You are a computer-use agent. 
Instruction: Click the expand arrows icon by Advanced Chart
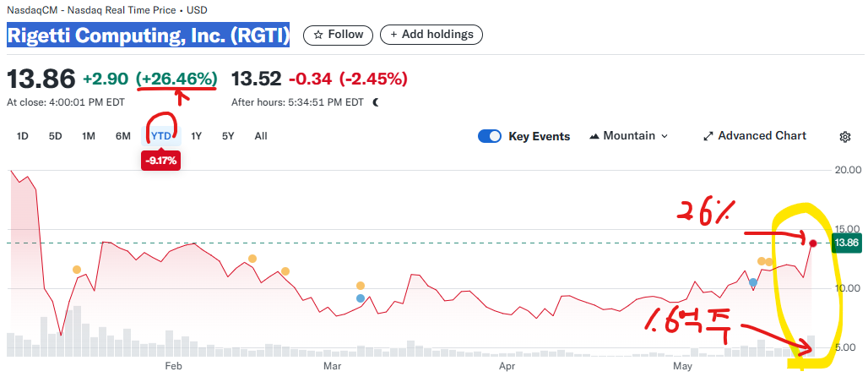pos(708,136)
